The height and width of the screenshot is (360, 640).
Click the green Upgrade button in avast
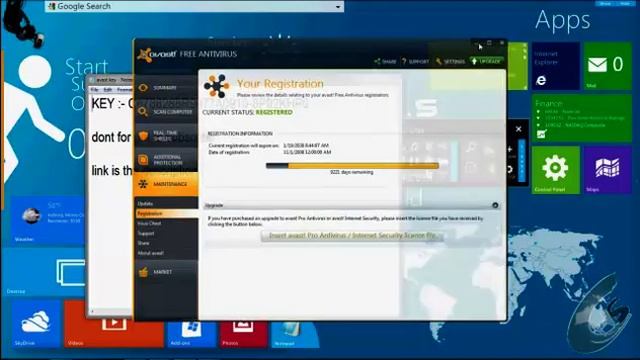pos(487,61)
